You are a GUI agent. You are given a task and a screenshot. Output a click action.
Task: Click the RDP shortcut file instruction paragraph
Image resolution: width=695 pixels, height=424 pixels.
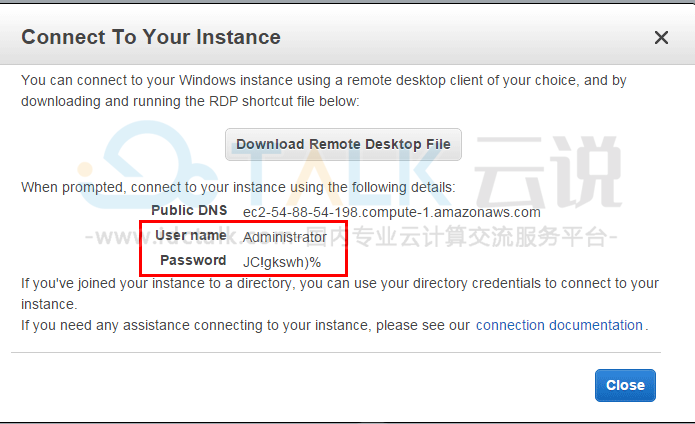(x=324, y=91)
